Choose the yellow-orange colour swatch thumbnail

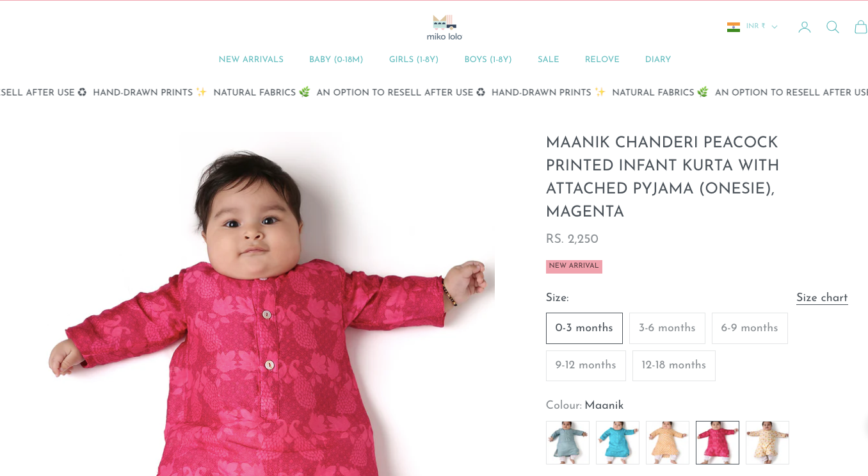pos(668,443)
